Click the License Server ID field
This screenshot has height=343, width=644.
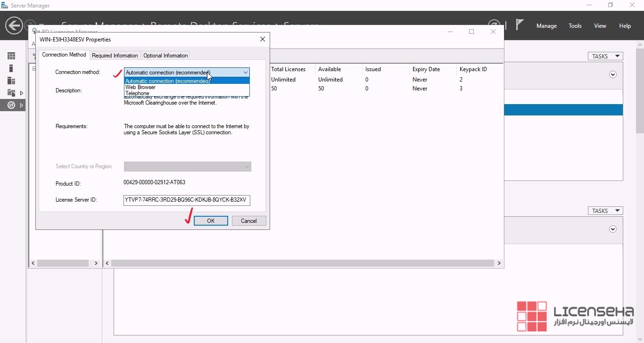pos(187,200)
